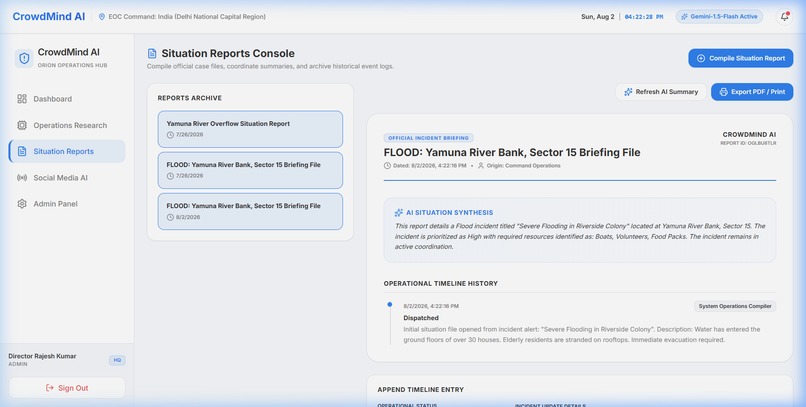
Task: Open the Admin Panel
Action: (67, 204)
